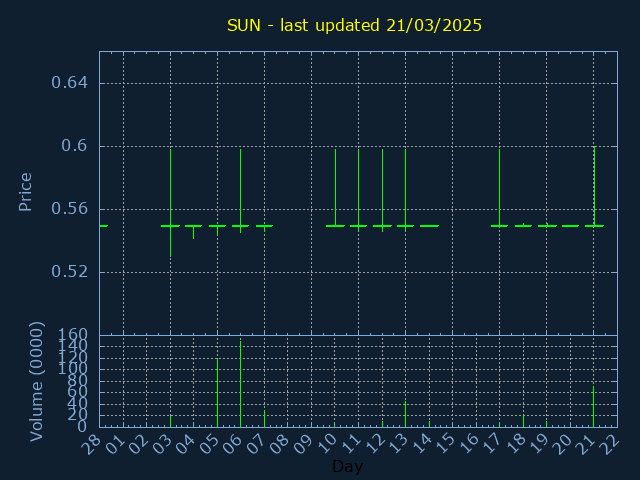This screenshot has width=640, height=480.
Task: Click the price bar for day 21
Action: pyautogui.click(x=594, y=186)
